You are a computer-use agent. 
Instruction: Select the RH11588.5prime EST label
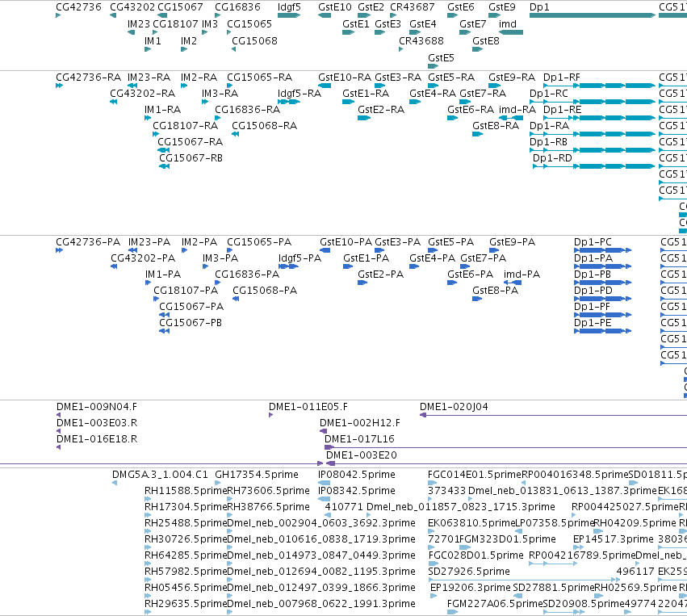tap(186, 491)
